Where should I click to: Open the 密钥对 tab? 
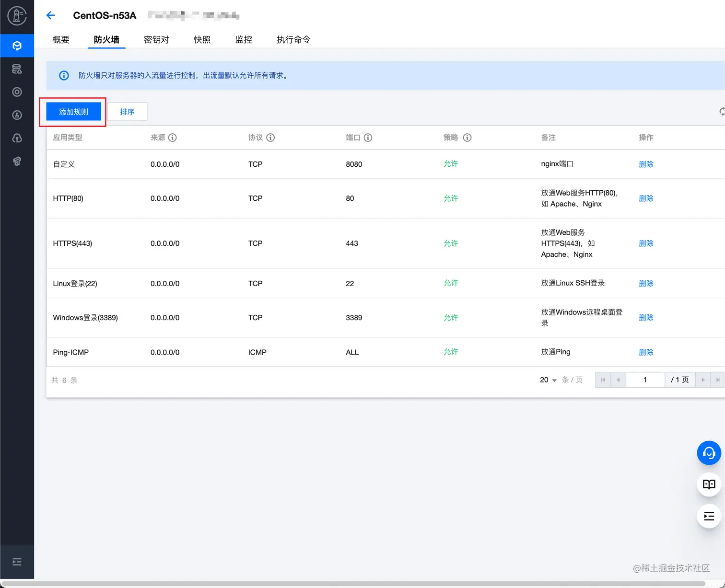coord(156,40)
